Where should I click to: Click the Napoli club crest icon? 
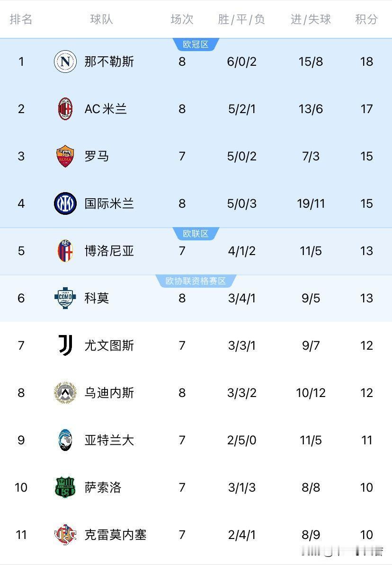(x=65, y=62)
